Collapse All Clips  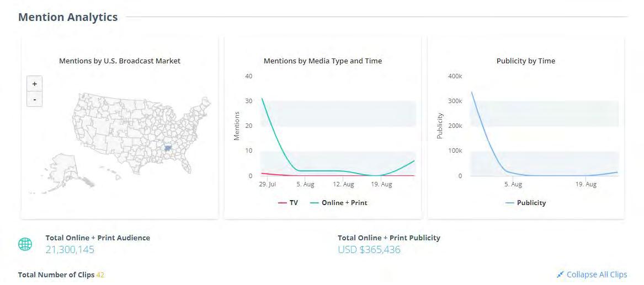(597, 275)
